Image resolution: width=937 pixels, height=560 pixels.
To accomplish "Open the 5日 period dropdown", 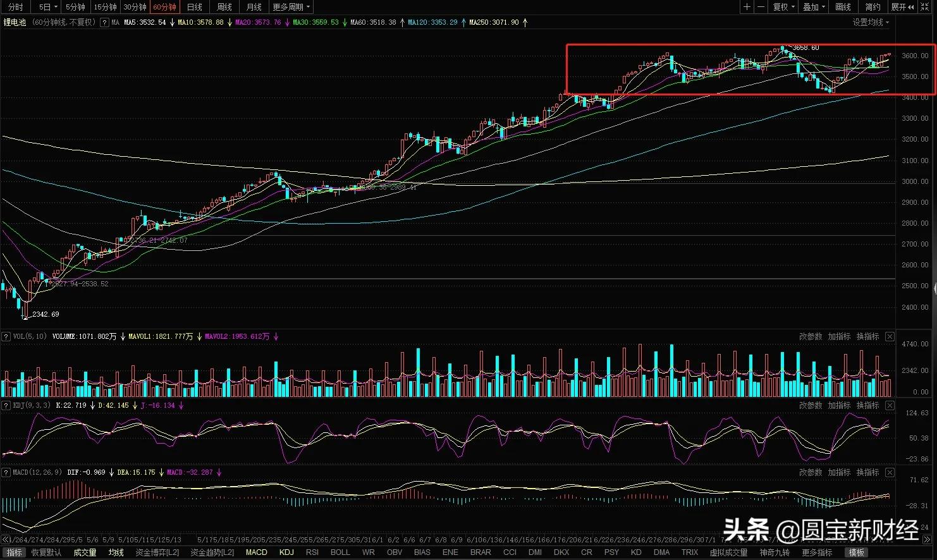I will (48, 7).
